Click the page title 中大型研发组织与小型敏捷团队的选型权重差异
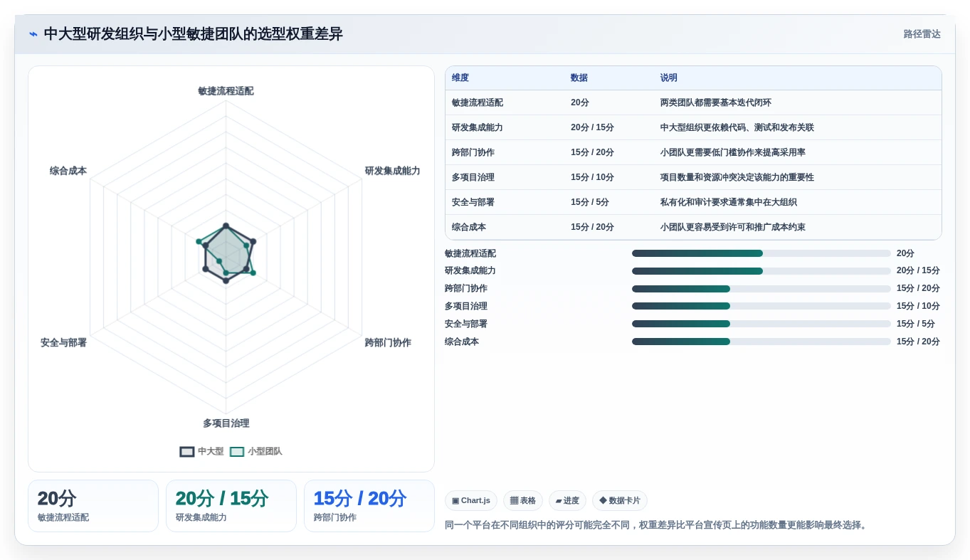 click(194, 34)
